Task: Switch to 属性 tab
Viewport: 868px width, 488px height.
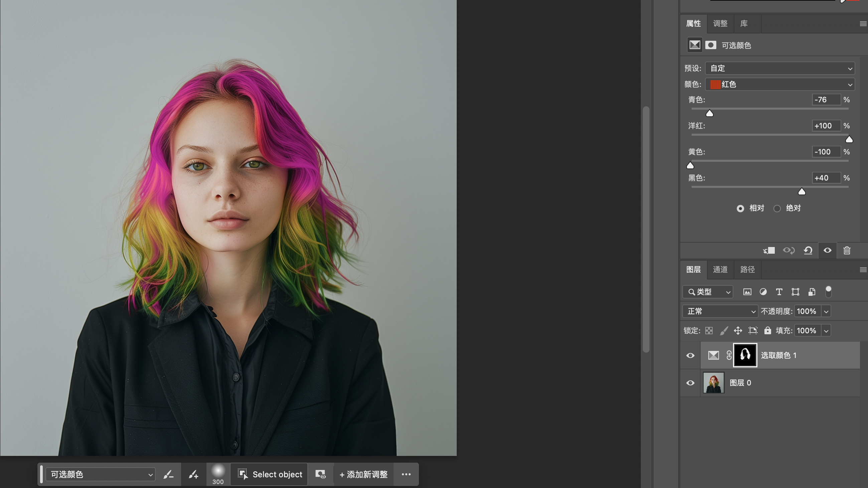Action: pos(694,24)
